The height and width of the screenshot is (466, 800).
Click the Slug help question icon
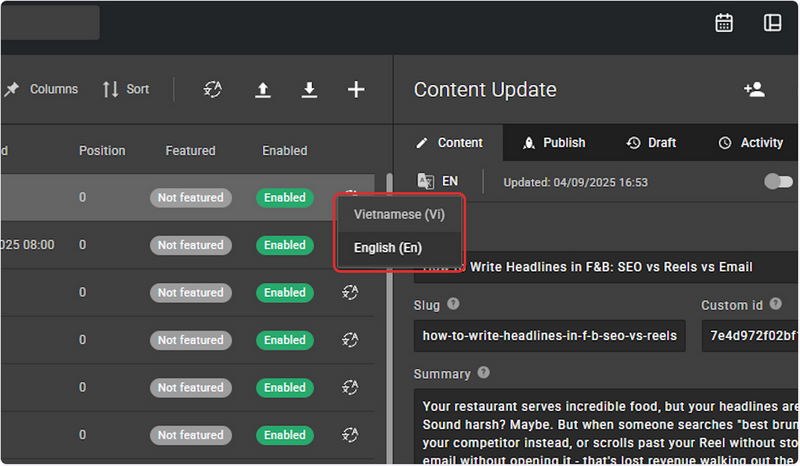point(453,304)
